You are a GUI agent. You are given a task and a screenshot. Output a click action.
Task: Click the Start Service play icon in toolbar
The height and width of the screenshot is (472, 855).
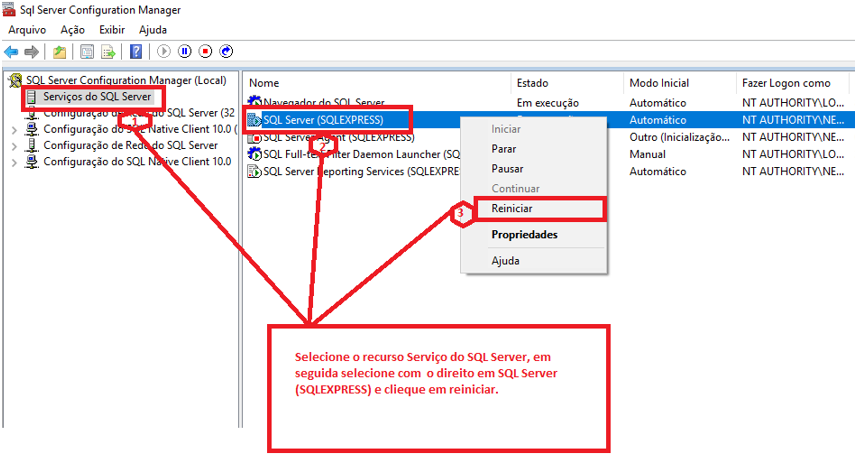coord(164,51)
